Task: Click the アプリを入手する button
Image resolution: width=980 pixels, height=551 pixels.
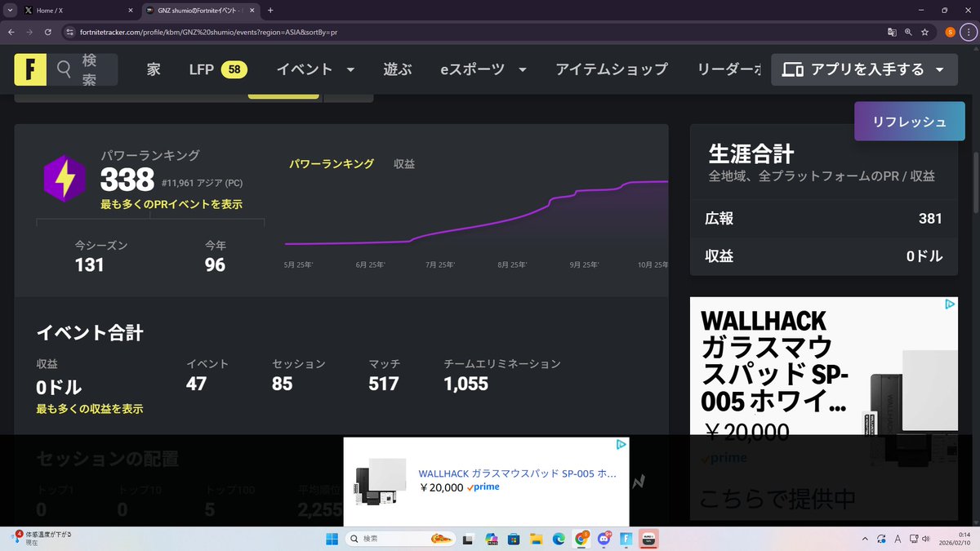Action: click(864, 69)
